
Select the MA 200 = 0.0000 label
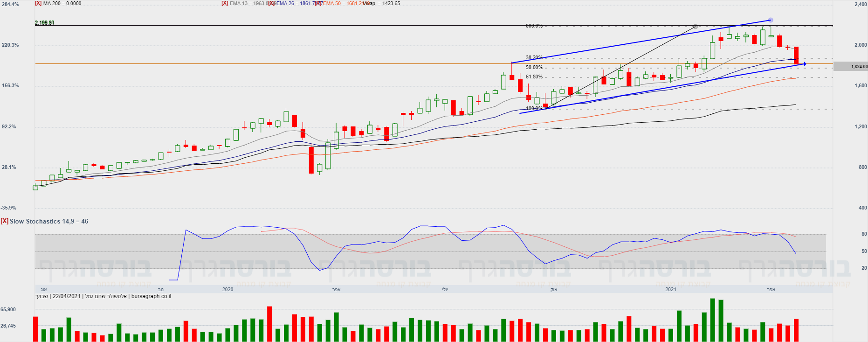(62, 3)
